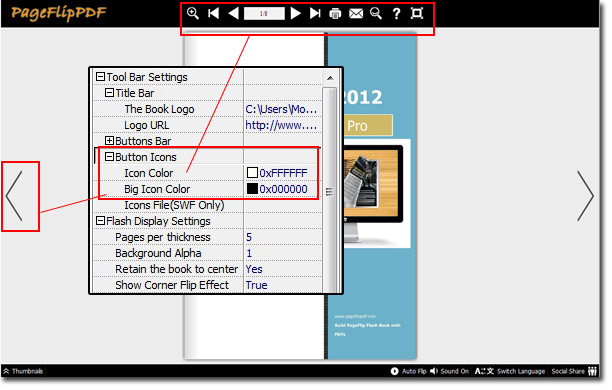Select the Background Alpha row
The height and width of the screenshot is (390, 612).
click(x=208, y=253)
